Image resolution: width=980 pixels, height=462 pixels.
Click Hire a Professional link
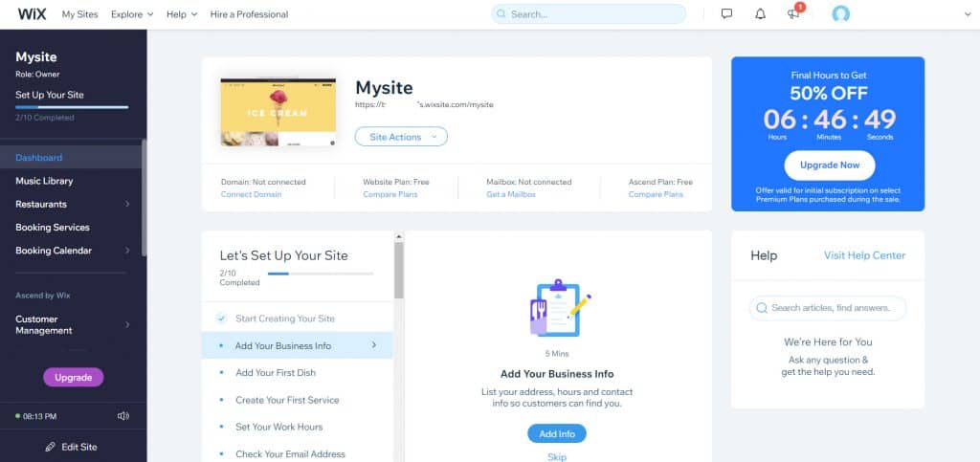[250, 13]
